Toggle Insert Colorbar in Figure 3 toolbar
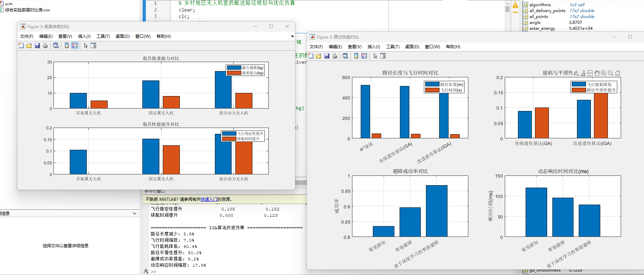This screenshot has width=644, height=275. [67, 45]
